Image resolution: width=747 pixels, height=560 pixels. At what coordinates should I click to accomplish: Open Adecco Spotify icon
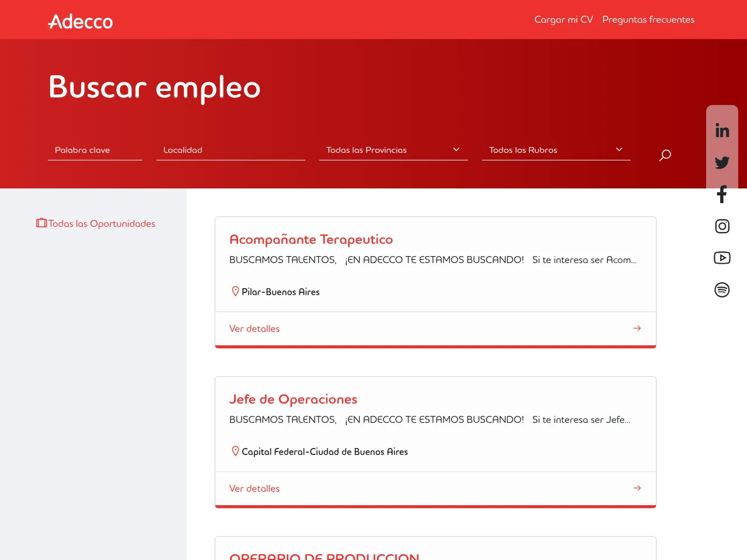point(722,290)
